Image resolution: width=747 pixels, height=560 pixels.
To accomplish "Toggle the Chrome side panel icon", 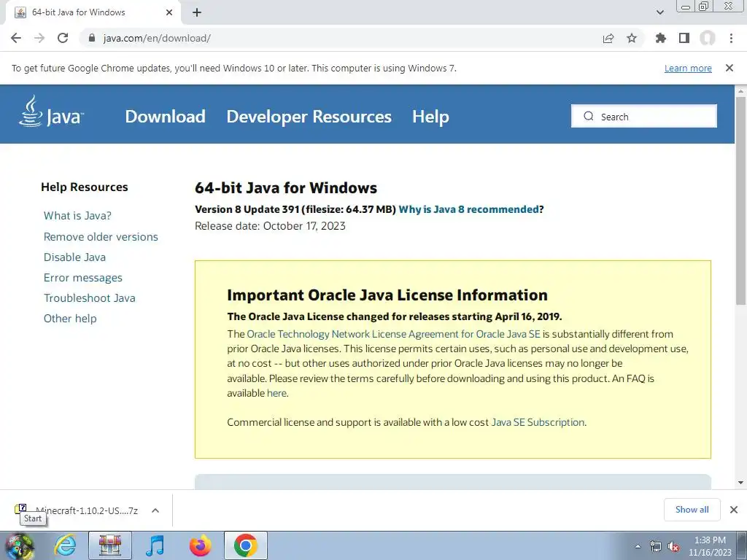I will [684, 38].
